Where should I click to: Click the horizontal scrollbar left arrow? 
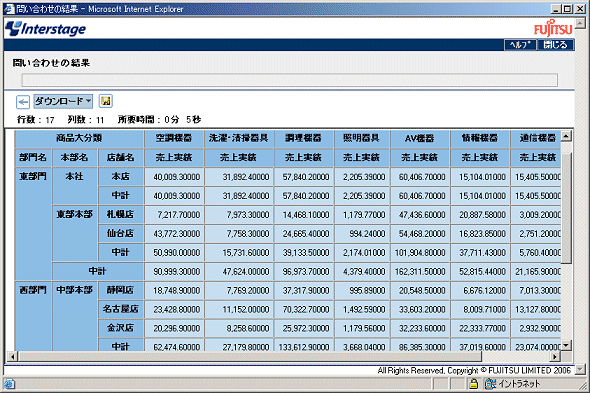pyautogui.click(x=12, y=356)
